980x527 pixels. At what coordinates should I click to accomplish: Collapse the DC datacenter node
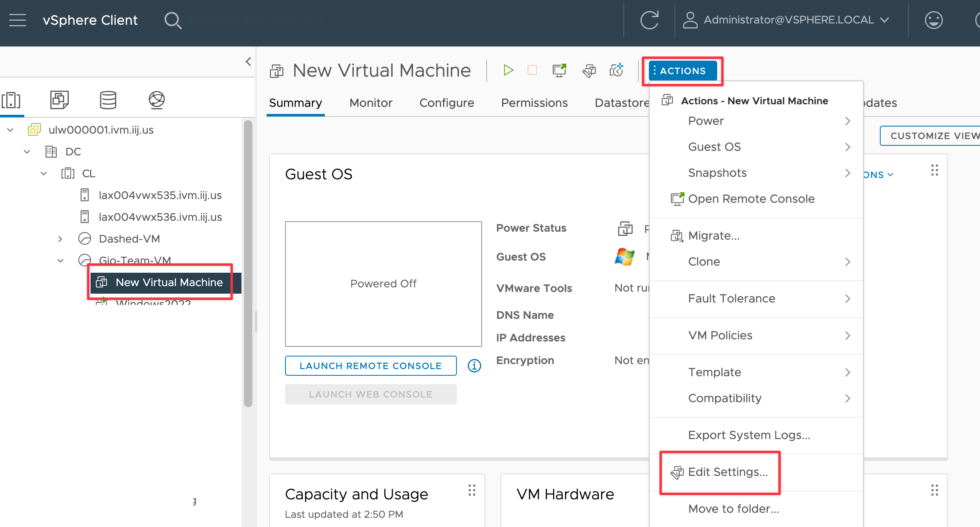click(x=27, y=152)
